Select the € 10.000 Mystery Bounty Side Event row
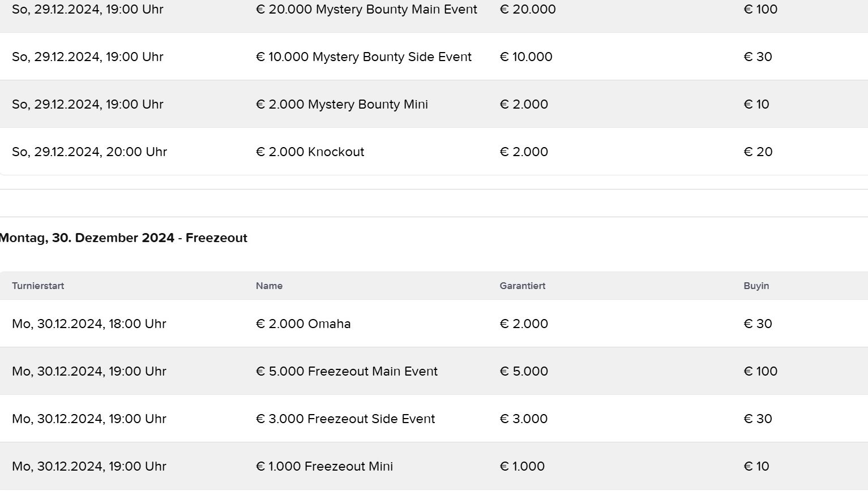The image size is (868, 491). point(364,57)
